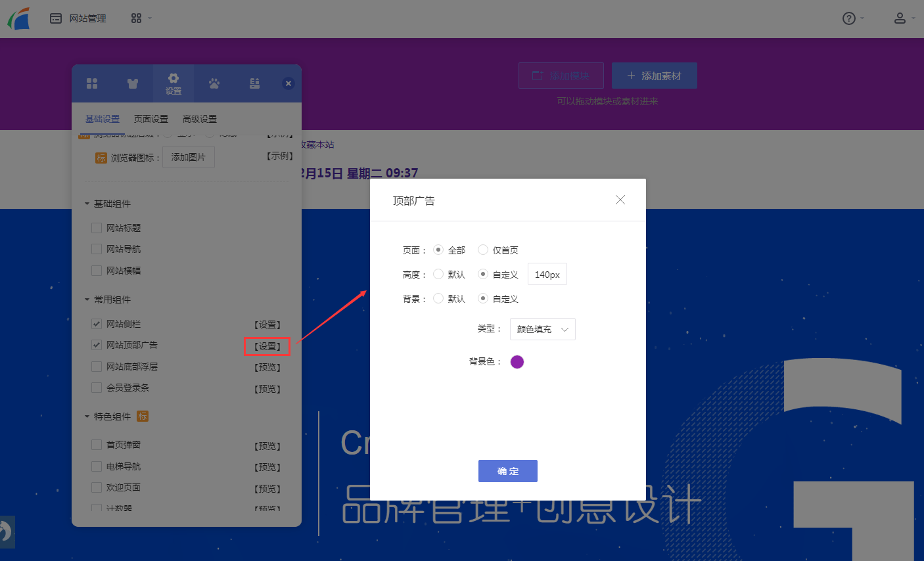The width and height of the screenshot is (924, 561).
Task: Enable 欢迎页面 checkbox
Action: tap(97, 487)
